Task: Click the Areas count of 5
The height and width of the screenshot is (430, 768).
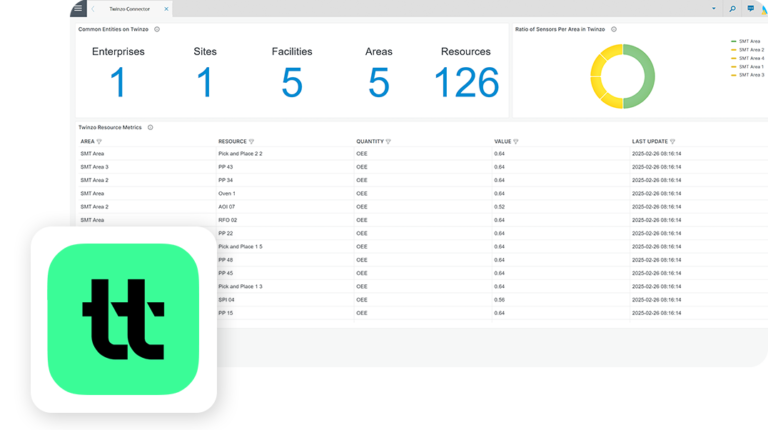Action: click(x=379, y=83)
